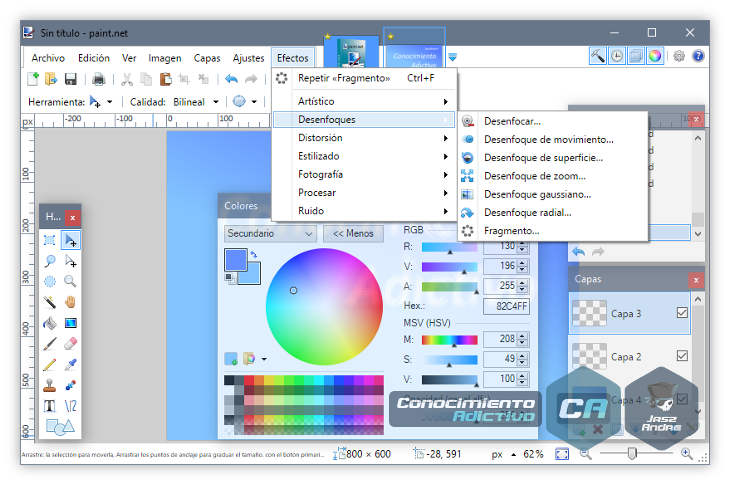Swap primary and secondary colors arrow
The height and width of the screenshot is (485, 730).
tap(254, 254)
